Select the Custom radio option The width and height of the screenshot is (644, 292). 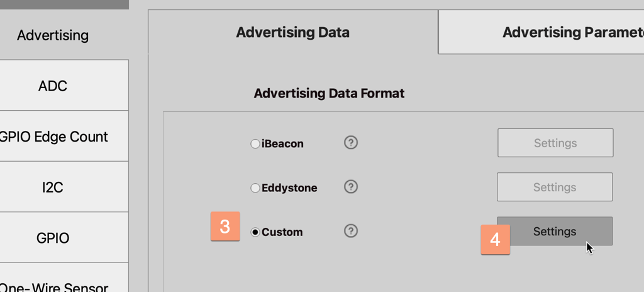click(255, 232)
